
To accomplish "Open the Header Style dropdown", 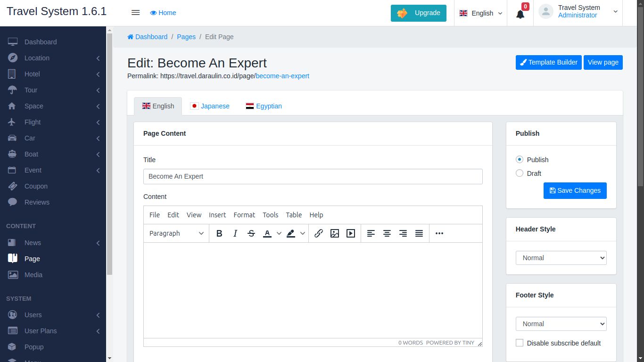I will coord(561,258).
